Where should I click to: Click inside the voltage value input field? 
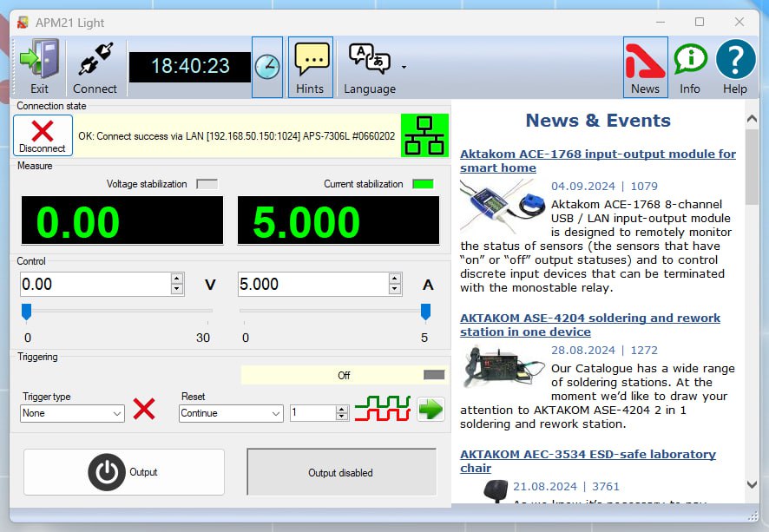(x=94, y=285)
